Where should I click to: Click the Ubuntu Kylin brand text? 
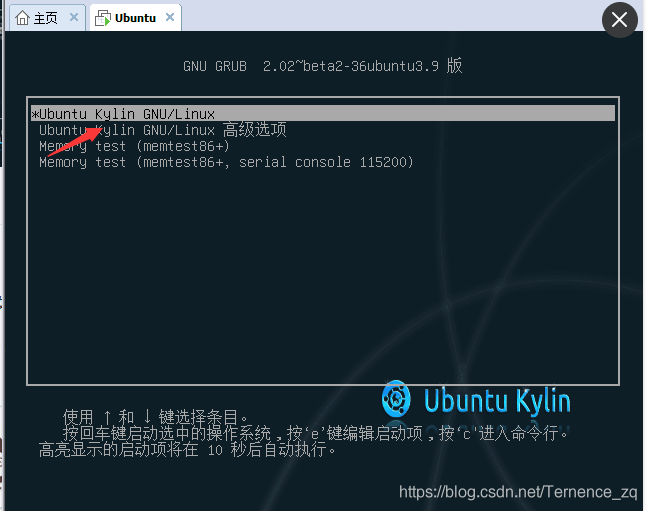point(497,400)
